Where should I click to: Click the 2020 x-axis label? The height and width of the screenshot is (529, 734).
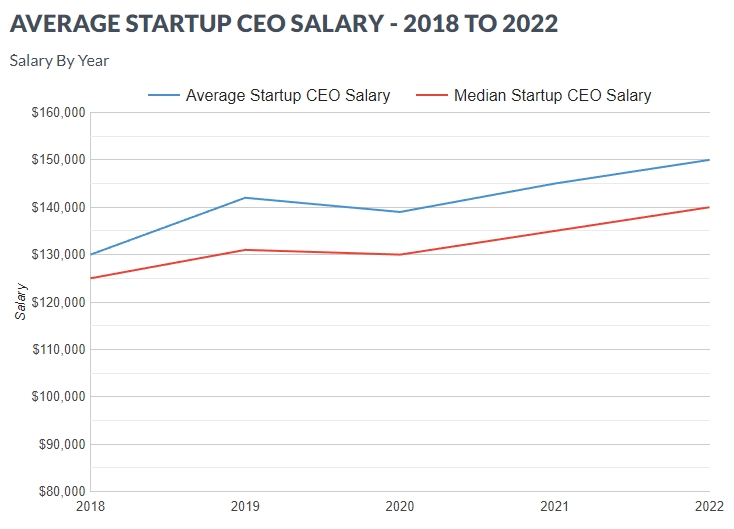click(x=400, y=506)
